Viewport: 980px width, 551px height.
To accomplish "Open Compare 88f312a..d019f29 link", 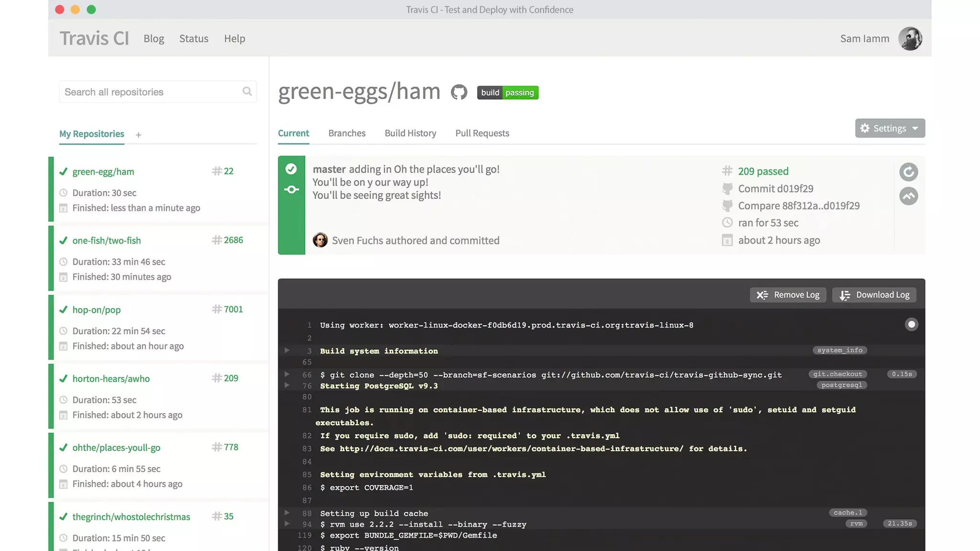I will 798,206.
